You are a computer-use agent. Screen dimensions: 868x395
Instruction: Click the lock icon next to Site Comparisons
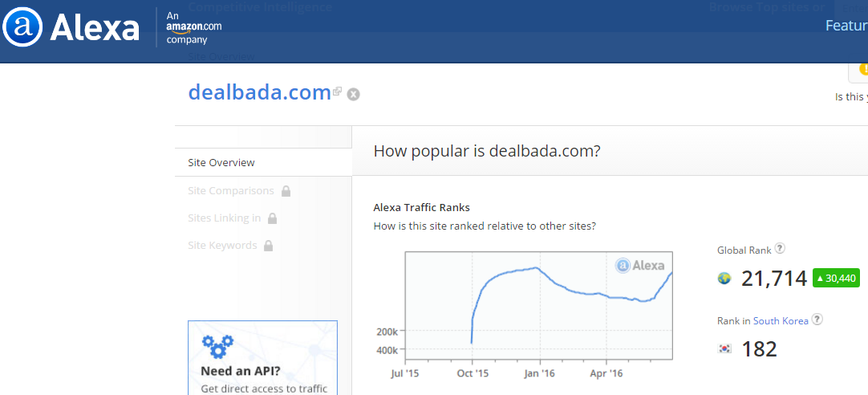286,191
